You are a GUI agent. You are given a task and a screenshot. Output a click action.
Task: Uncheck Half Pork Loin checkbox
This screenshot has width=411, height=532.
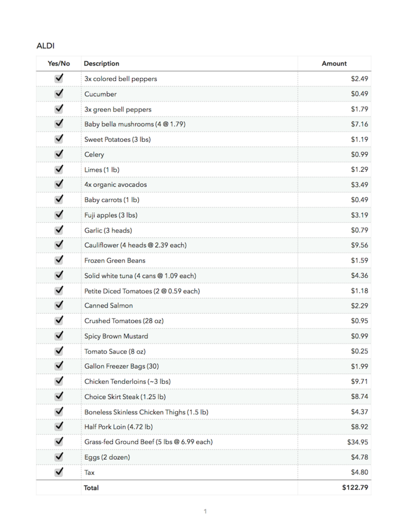coord(59,426)
